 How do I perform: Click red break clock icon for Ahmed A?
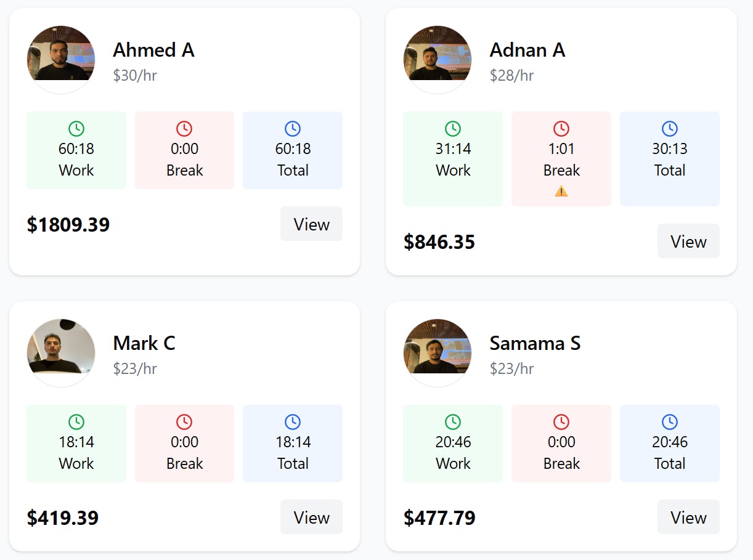coord(184,129)
